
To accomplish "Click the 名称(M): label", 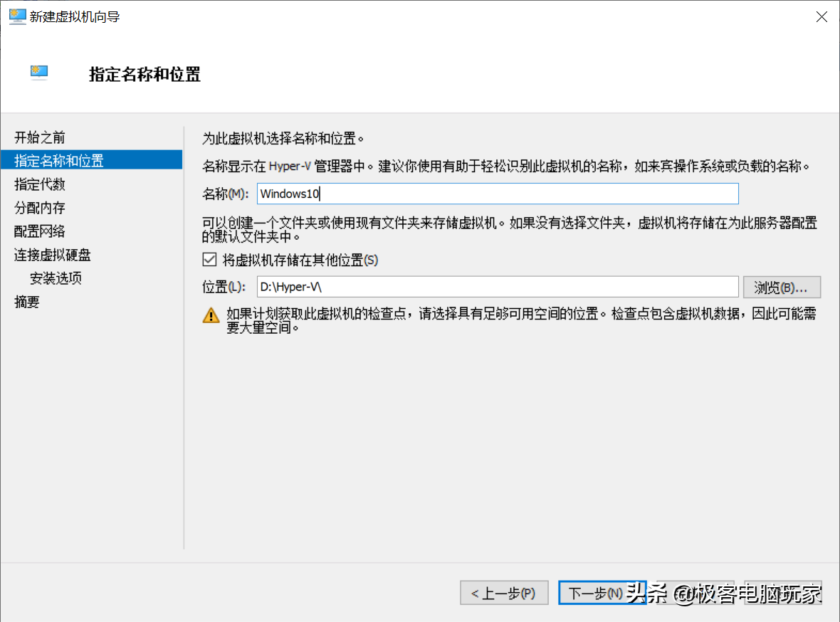I will pyautogui.click(x=225, y=194).
